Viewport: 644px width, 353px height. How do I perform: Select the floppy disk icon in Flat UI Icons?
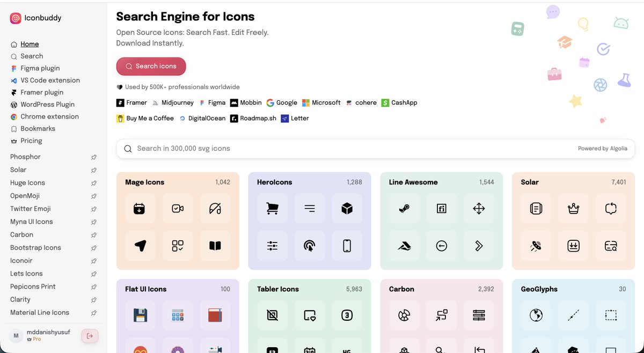(x=140, y=315)
